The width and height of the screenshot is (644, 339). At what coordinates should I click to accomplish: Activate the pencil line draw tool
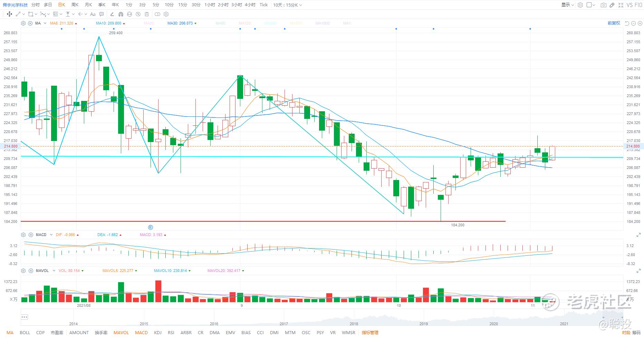tap(112, 14)
